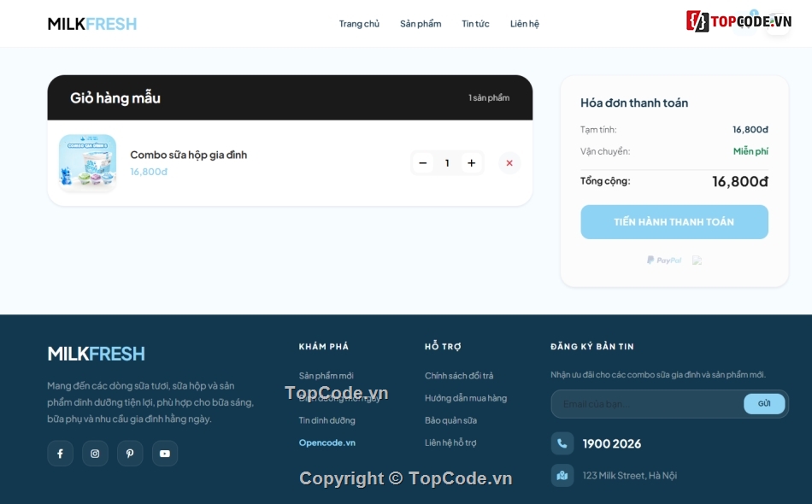
Task: Click the map icon beside 123 Milk Street
Action: [562, 476]
